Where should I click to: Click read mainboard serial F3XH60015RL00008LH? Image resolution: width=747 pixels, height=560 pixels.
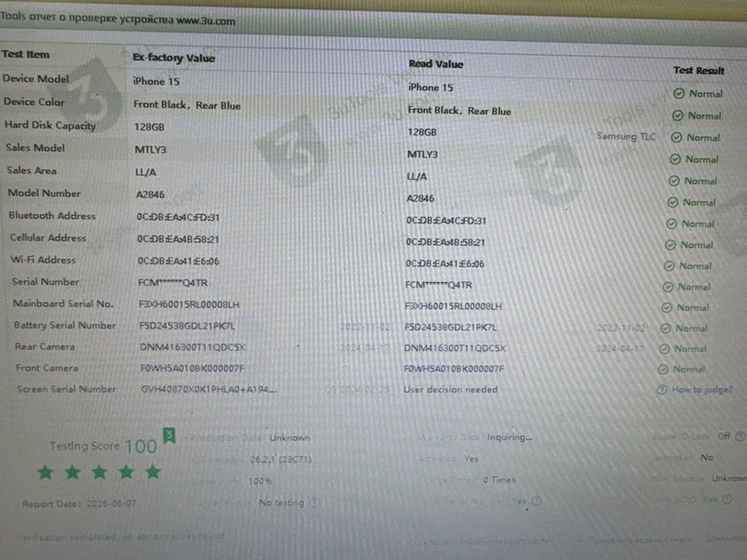coord(453,306)
